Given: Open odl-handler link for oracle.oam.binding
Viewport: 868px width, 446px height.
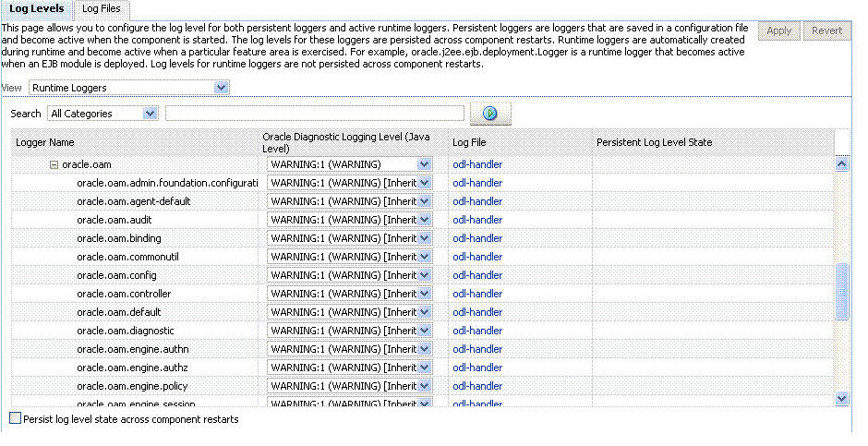Looking at the screenshot, I should point(477,238).
